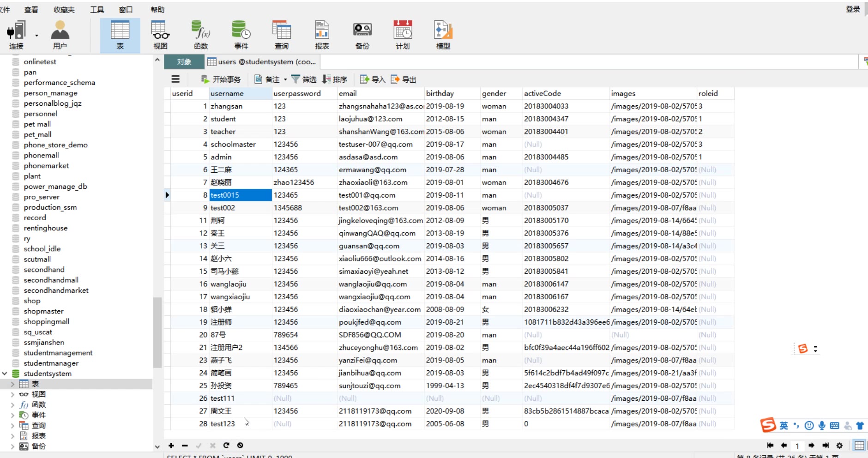Open the Connection (连接) tool
Viewport: 868px width, 458px height.
[16, 35]
